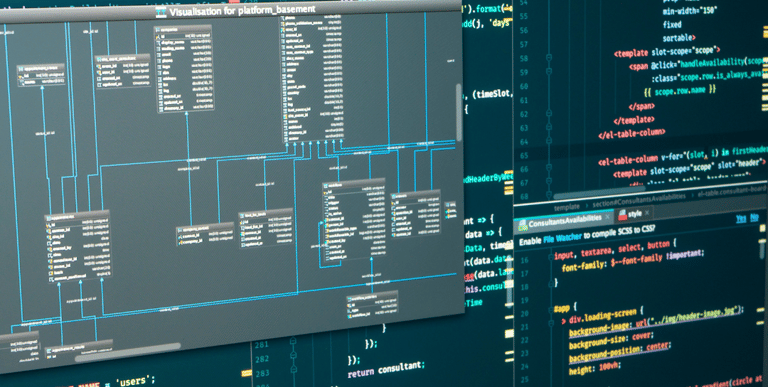This screenshot has height=387, width=768.
Task: Click the 'Enable' word in the File Watcher banner
Action: (529, 240)
